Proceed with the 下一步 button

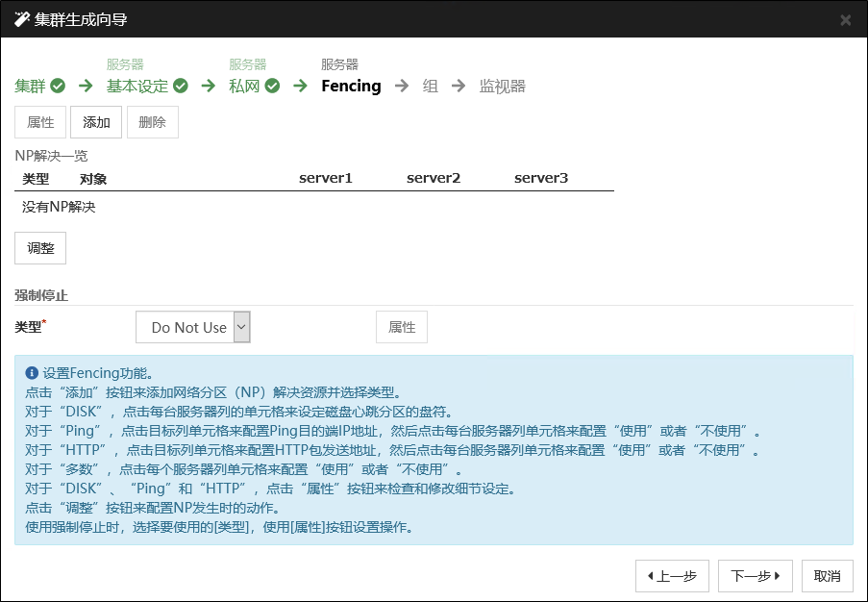click(x=755, y=576)
